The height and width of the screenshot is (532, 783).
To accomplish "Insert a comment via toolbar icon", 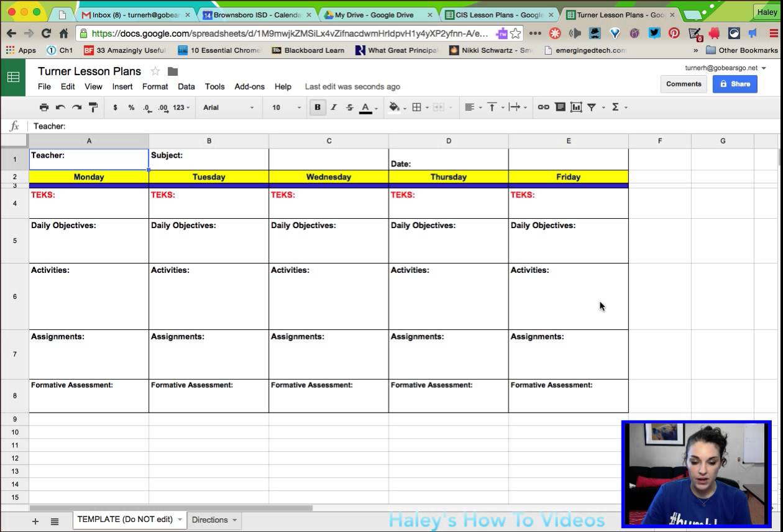I will [560, 108].
